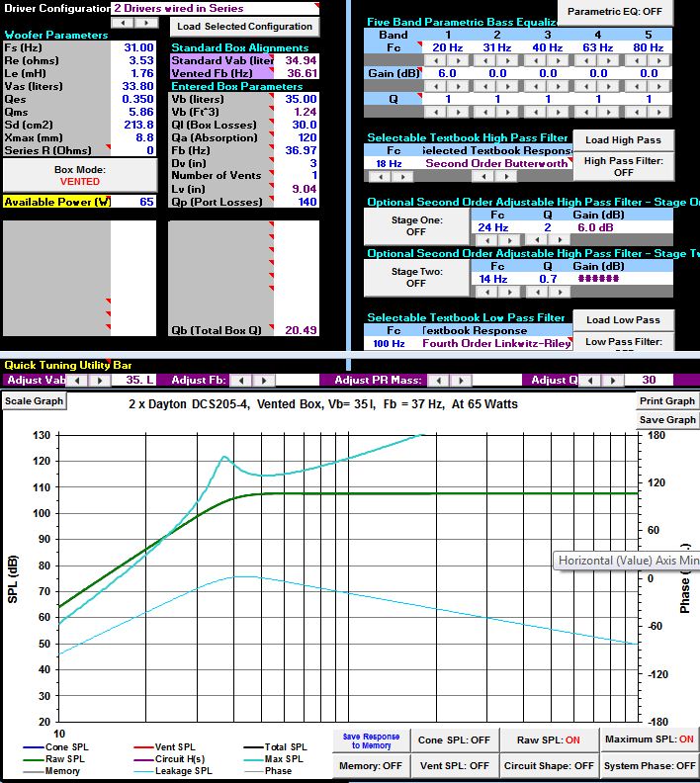Increase Band 1 Gain with right arrow
700x783 pixels.
pos(459,86)
